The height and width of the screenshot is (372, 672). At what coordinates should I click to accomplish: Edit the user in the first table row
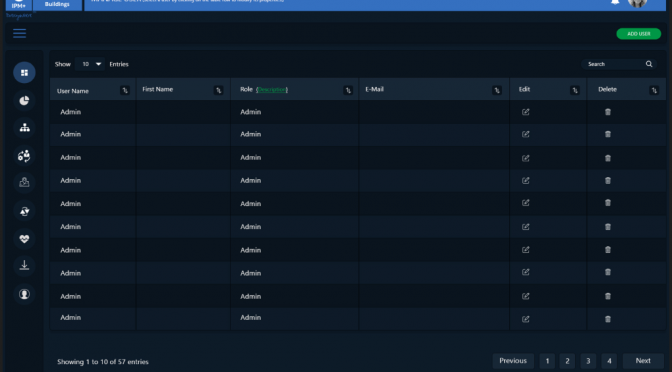coord(525,112)
